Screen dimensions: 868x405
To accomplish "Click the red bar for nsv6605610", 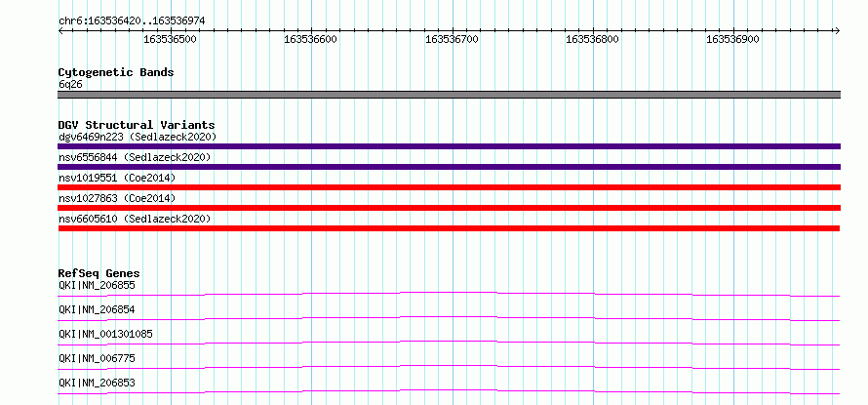I will pos(449,228).
